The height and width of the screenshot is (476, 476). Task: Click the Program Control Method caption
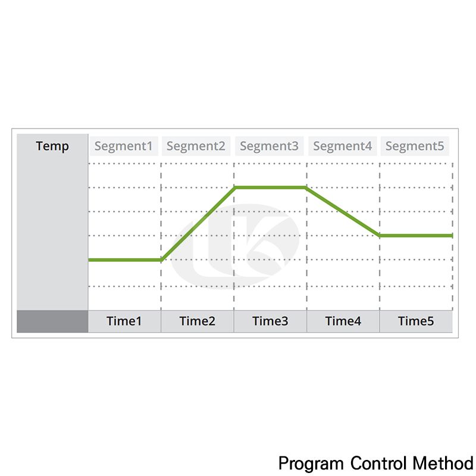375,462
